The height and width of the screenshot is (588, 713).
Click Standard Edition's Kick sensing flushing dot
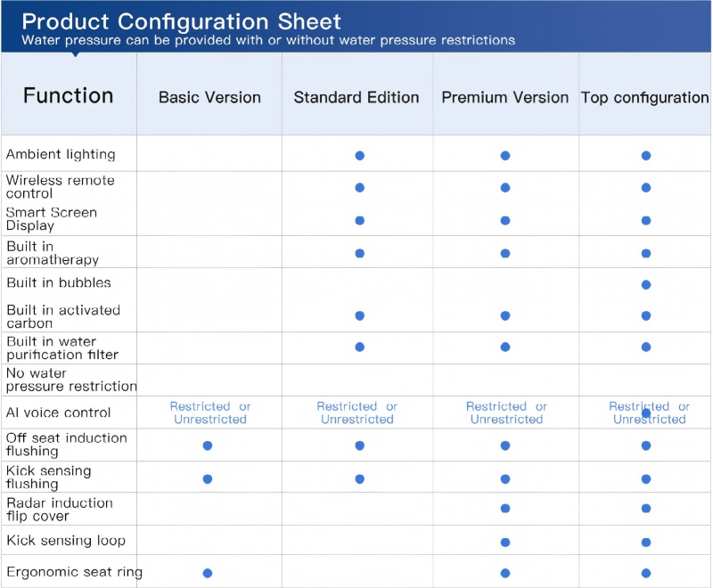(360, 478)
